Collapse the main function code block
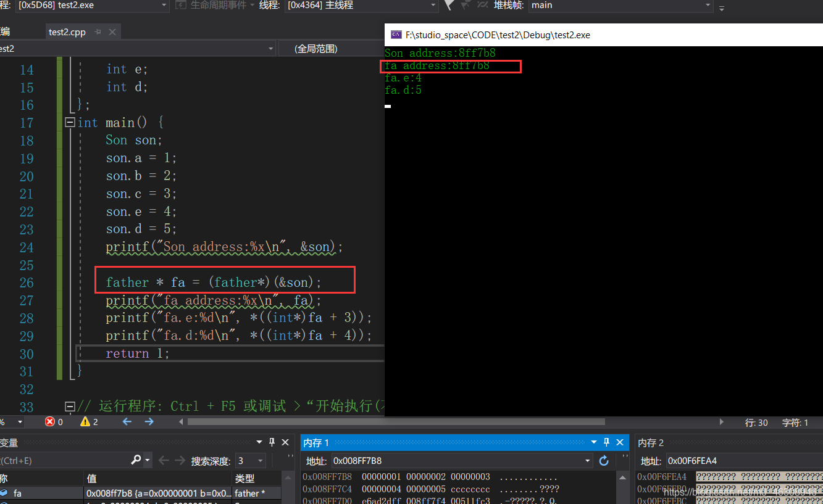Viewport: 823px width, 504px height. [70, 123]
